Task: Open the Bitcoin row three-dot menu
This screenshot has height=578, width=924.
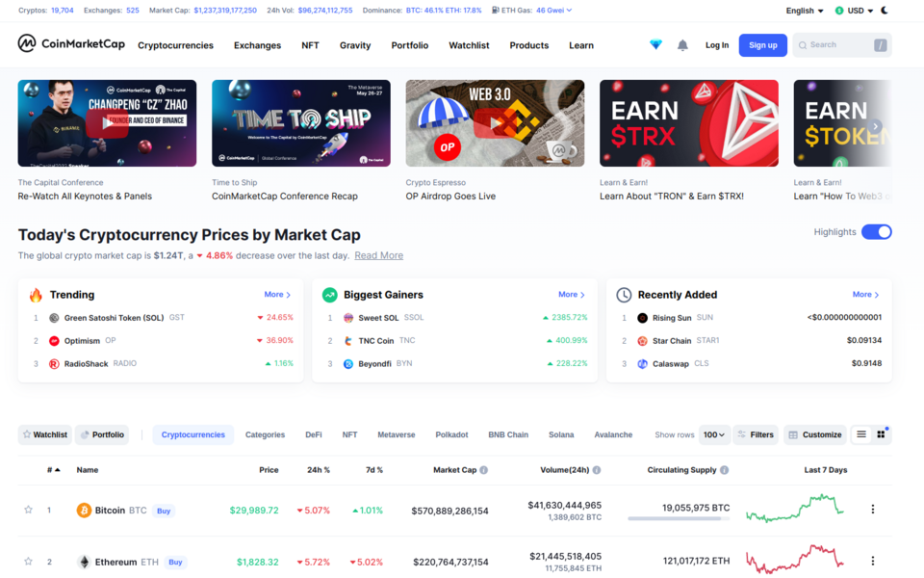Action: pos(873,509)
